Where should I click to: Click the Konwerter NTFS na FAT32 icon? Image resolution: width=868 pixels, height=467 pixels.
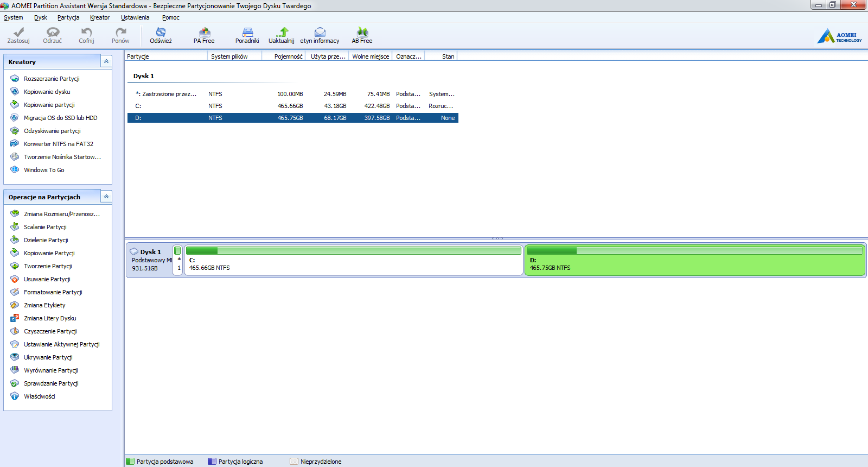15,144
